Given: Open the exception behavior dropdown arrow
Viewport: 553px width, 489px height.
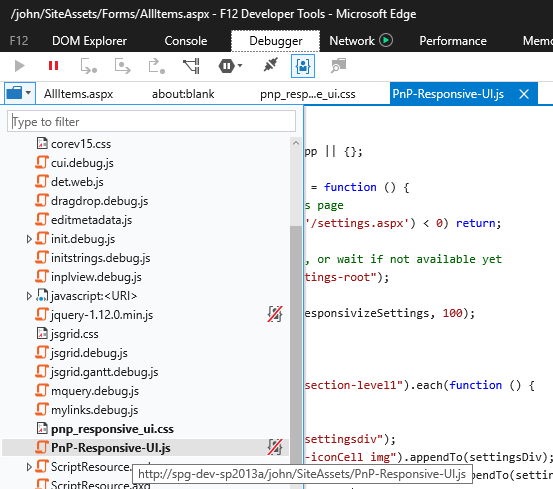Looking at the screenshot, I should (240, 66).
